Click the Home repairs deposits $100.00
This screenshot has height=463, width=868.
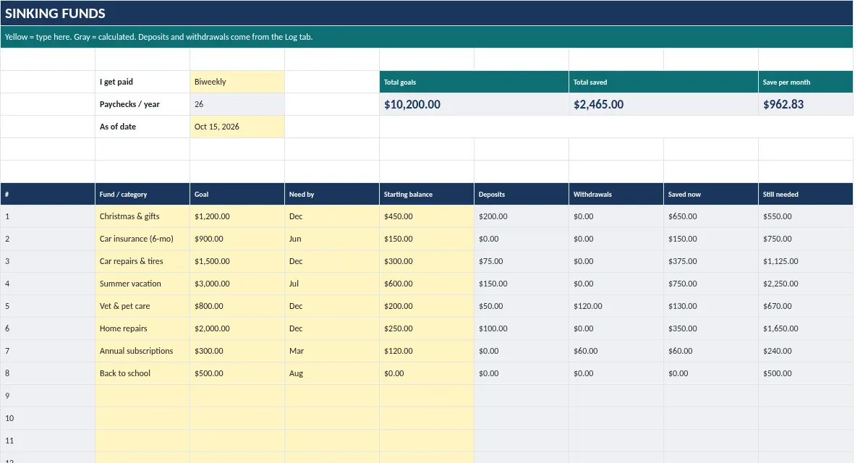click(x=522, y=328)
